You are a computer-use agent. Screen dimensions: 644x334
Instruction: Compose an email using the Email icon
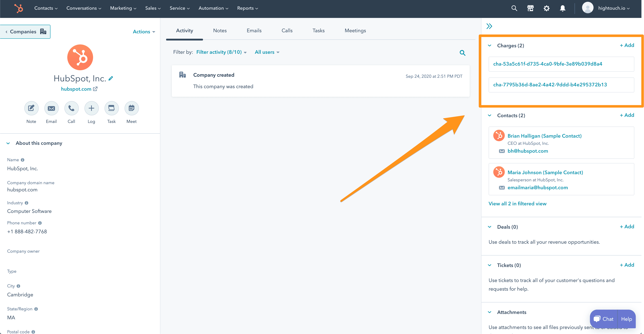click(51, 108)
